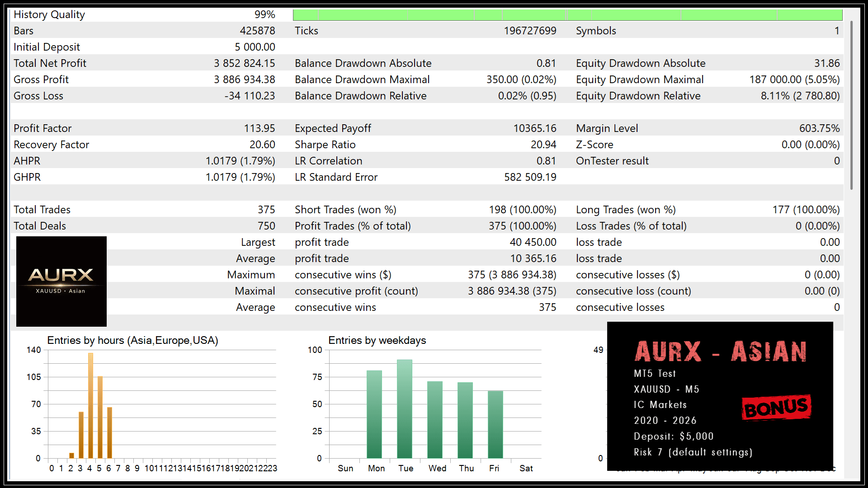Click the tallest bar at hour 4
The width and height of the screenshot is (868, 488).
[90, 405]
